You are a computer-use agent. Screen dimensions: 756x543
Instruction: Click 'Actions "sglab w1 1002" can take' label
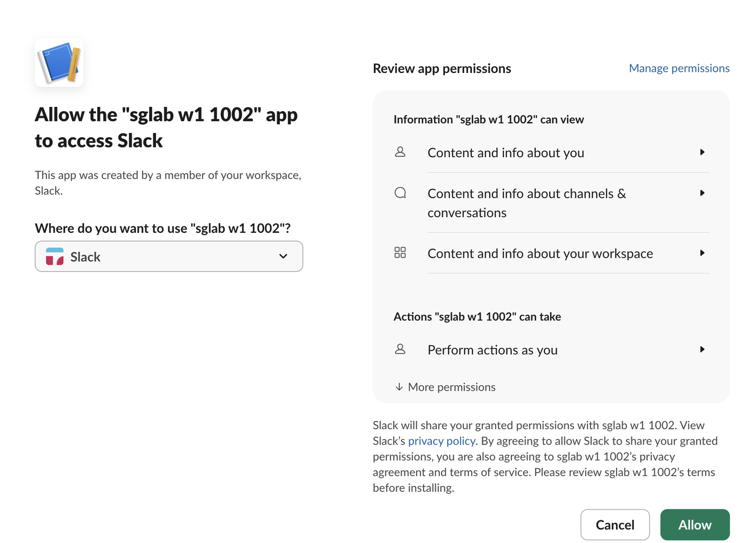click(x=477, y=317)
